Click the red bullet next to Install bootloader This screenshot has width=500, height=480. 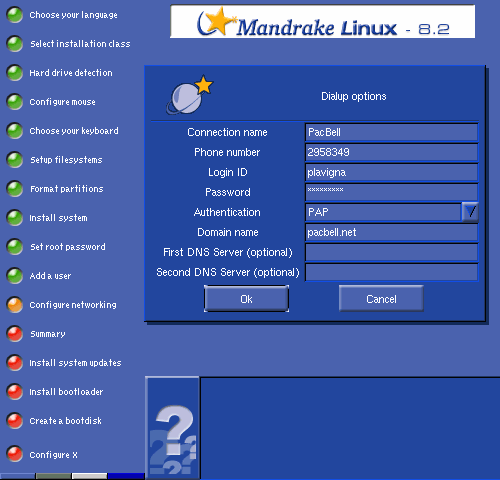(15, 392)
